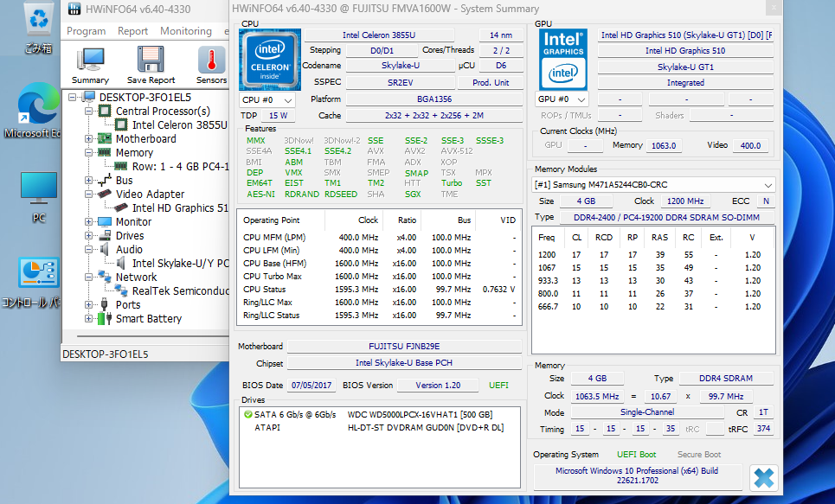
Task: Expand the Motherboard tree node
Action: [x=89, y=139]
